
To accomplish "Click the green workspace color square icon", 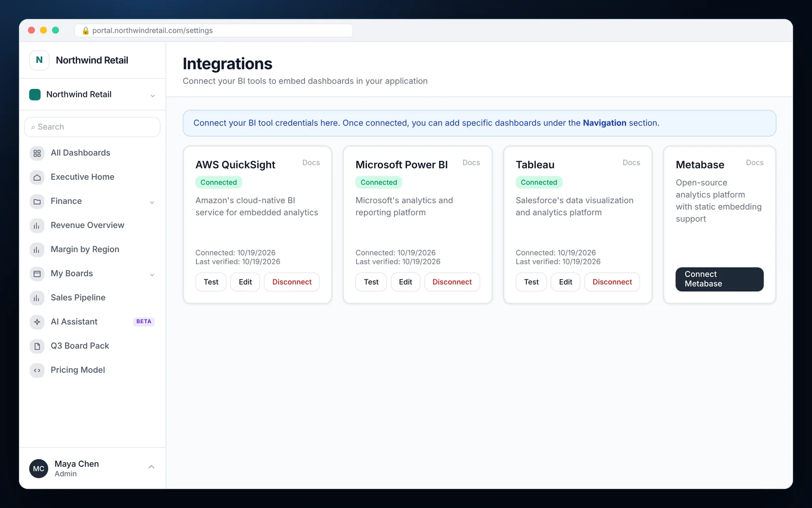I will 35,94.
